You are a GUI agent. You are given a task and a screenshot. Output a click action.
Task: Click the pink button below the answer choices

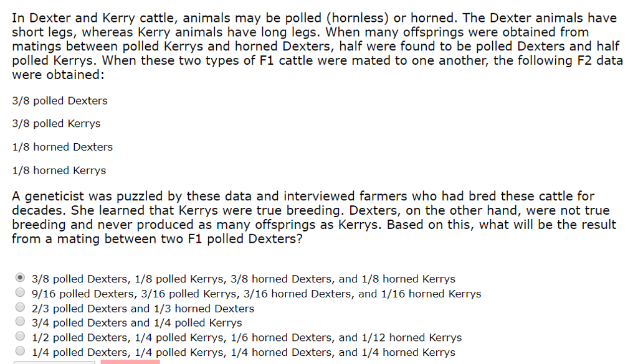[130, 361]
